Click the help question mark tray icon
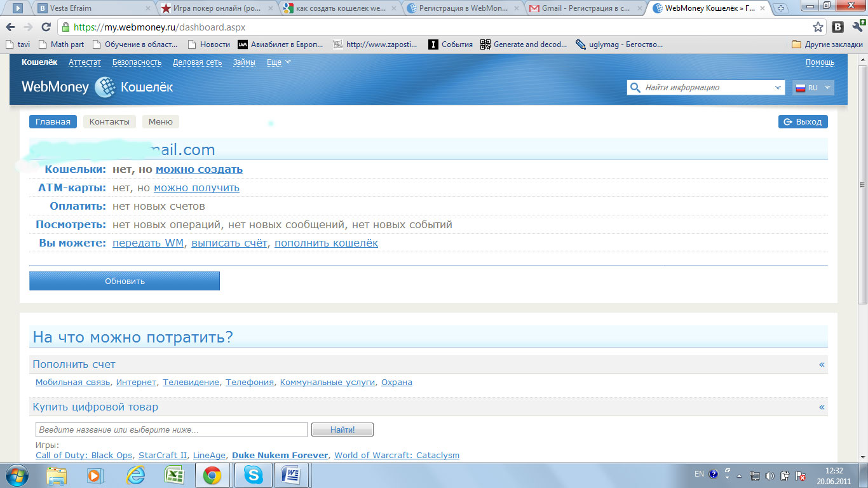 (714, 474)
